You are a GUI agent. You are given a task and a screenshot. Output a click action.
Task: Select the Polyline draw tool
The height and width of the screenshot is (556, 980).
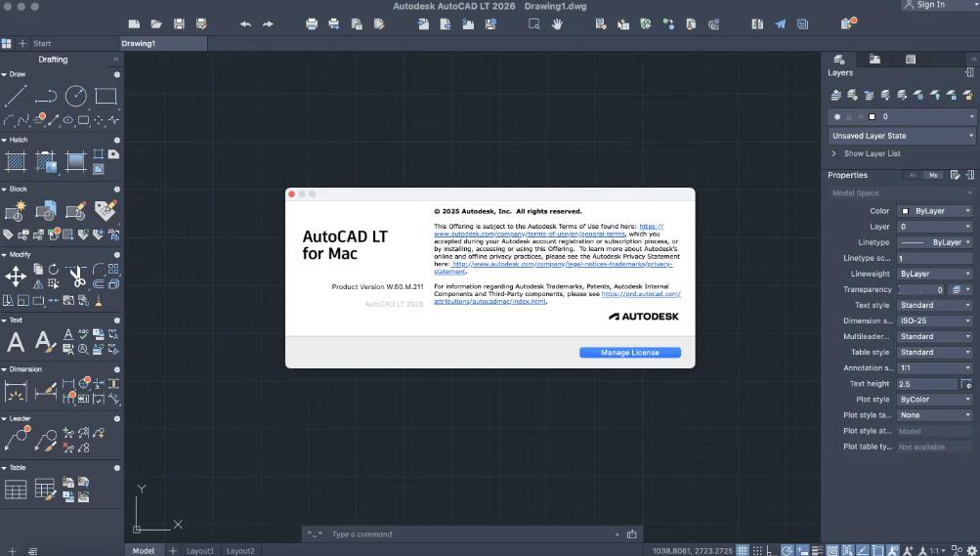[46, 96]
